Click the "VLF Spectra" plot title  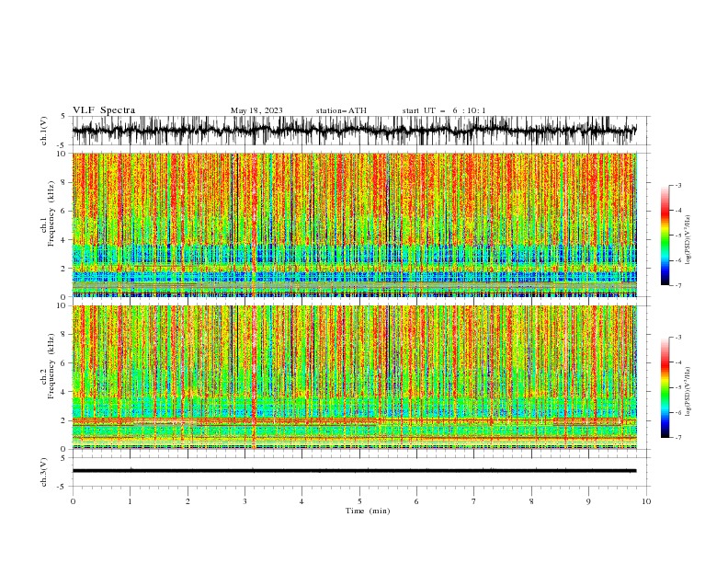click(x=104, y=110)
